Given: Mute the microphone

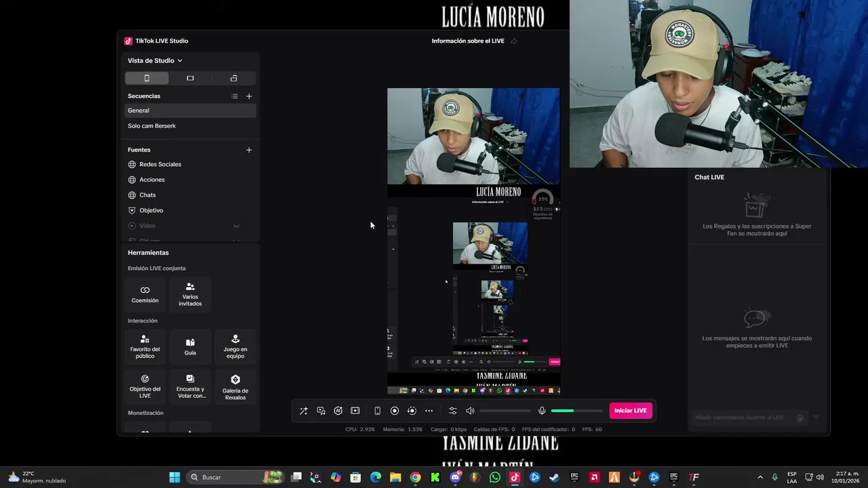Looking at the screenshot, I should (542, 411).
